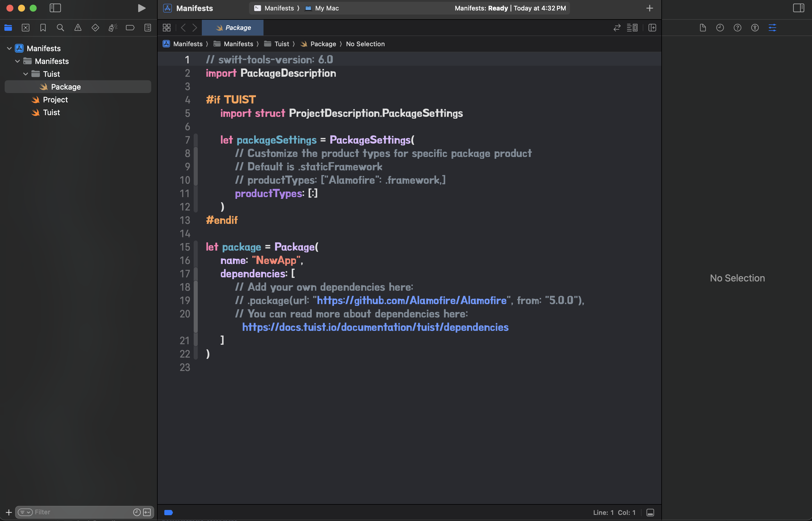Click the #if TUIST directive
The height and width of the screenshot is (521, 812).
[x=231, y=100]
